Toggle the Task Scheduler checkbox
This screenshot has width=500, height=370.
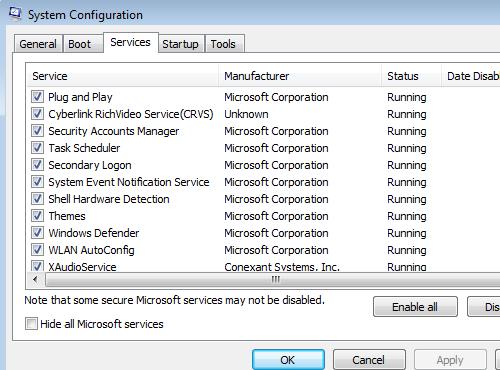[x=37, y=148]
